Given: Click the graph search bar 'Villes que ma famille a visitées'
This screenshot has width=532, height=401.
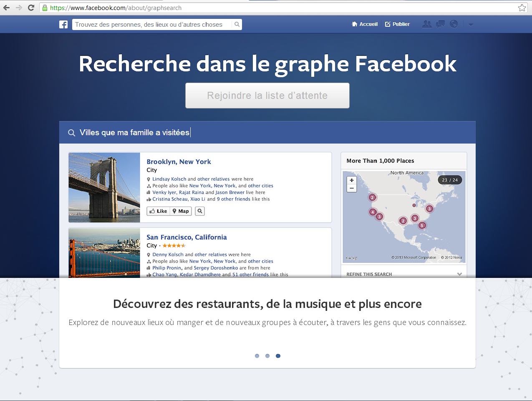Looking at the screenshot, I should click(x=267, y=133).
